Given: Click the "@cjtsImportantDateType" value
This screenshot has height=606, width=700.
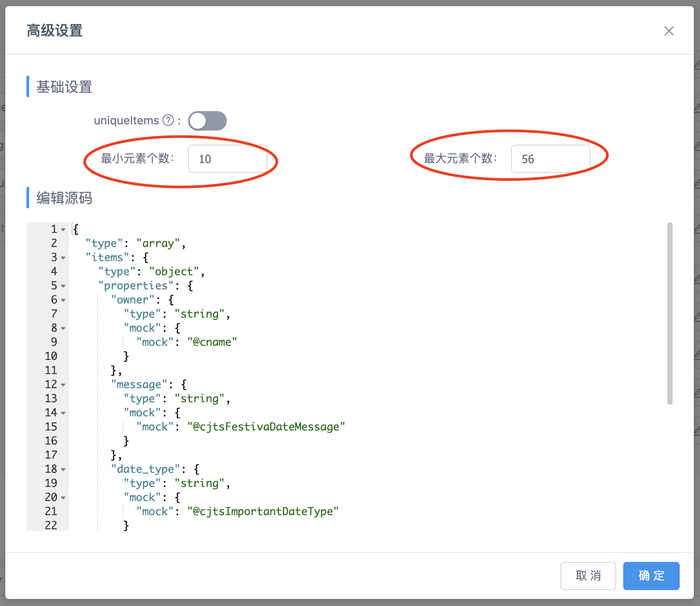Looking at the screenshot, I should [263, 511].
